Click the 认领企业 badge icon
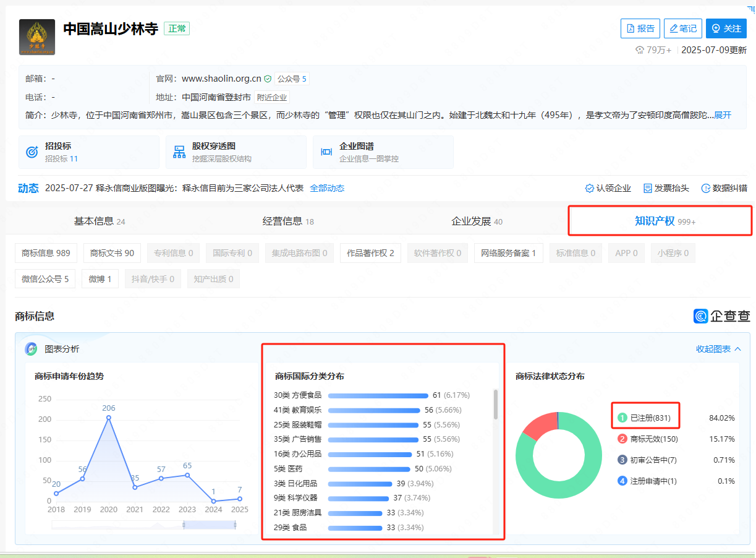The image size is (756, 558). click(589, 188)
